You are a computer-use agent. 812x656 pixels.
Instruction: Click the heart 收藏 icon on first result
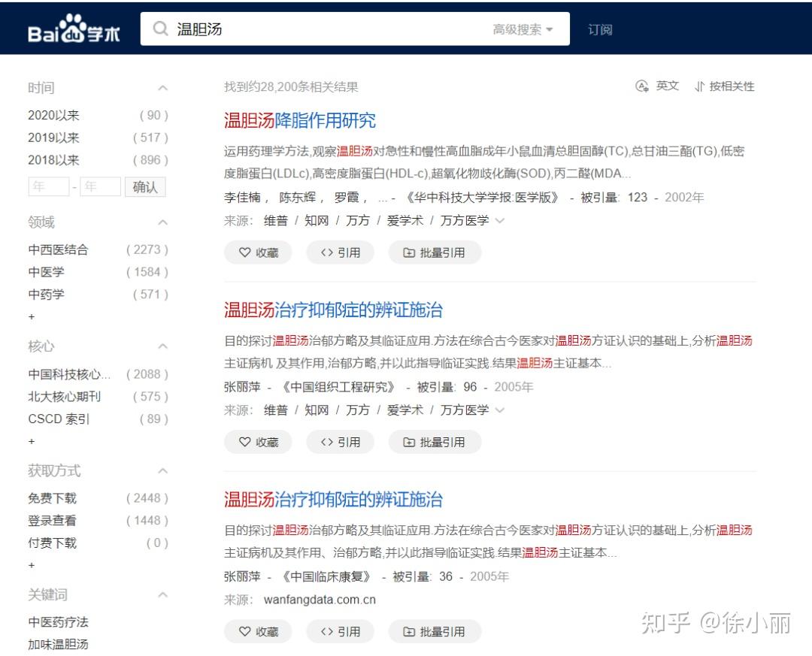pos(244,252)
